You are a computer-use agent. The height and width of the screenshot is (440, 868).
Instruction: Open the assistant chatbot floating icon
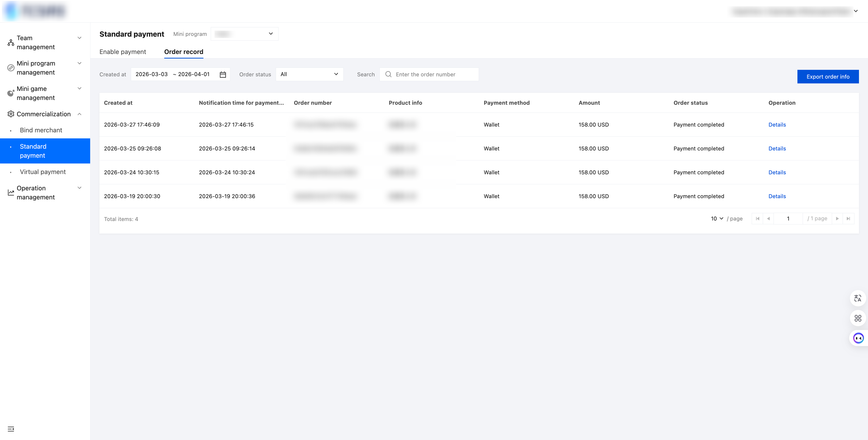858,338
